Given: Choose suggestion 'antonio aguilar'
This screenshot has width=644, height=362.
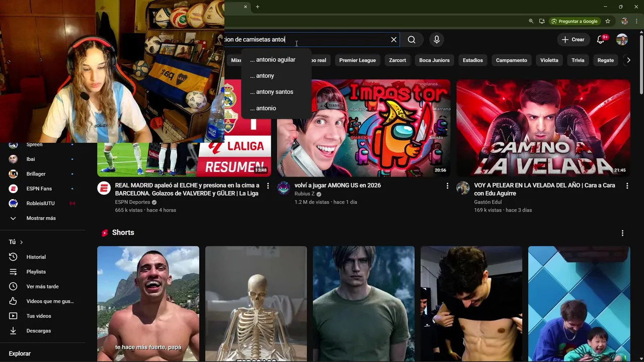Looking at the screenshot, I should tap(277, 60).
